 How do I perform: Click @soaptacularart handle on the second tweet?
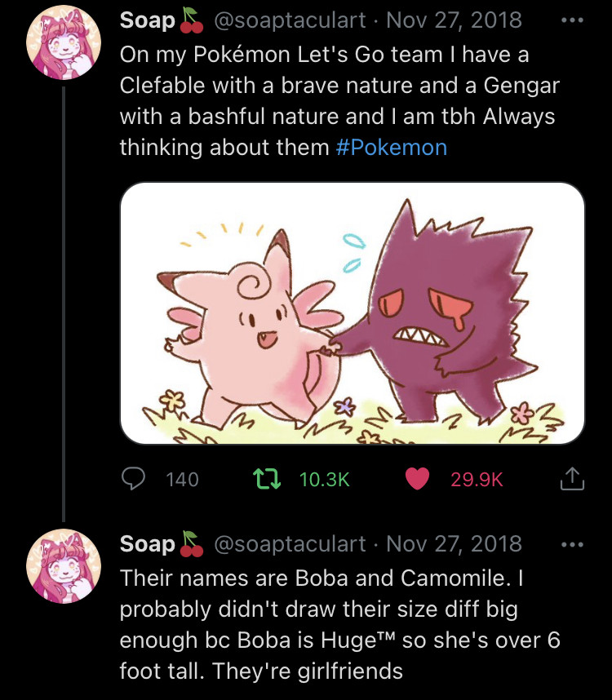pos(290,544)
